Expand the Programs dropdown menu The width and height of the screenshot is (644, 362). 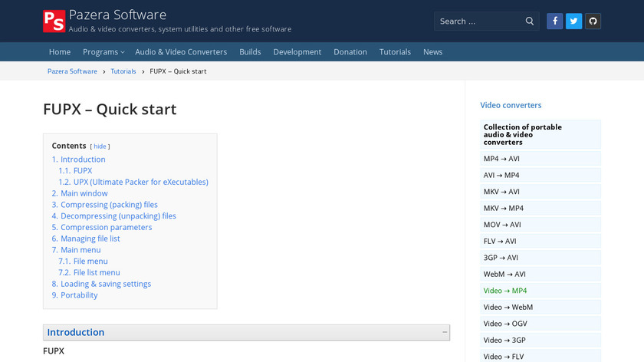click(103, 52)
